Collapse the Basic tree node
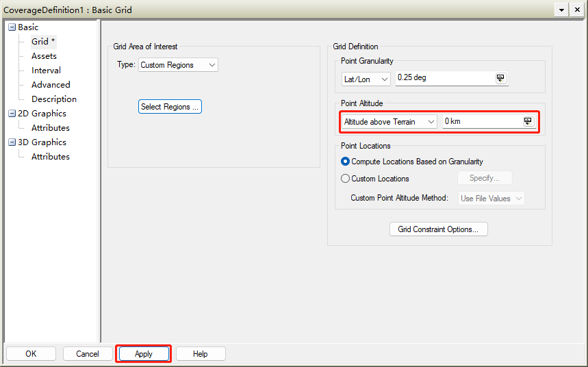The width and height of the screenshot is (588, 367). click(12, 27)
